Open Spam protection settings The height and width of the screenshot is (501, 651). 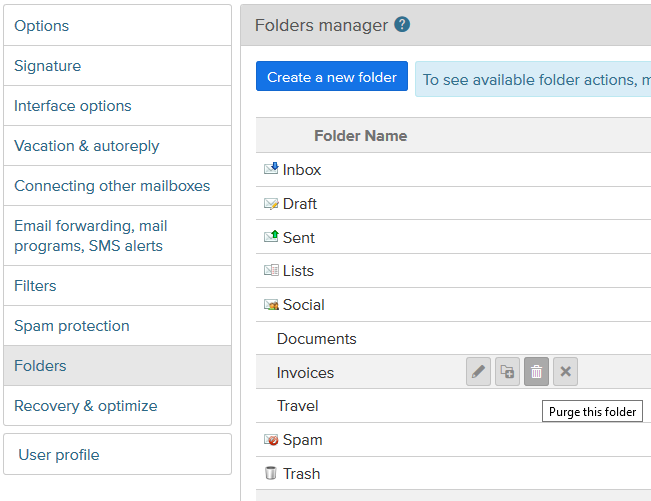(x=117, y=326)
